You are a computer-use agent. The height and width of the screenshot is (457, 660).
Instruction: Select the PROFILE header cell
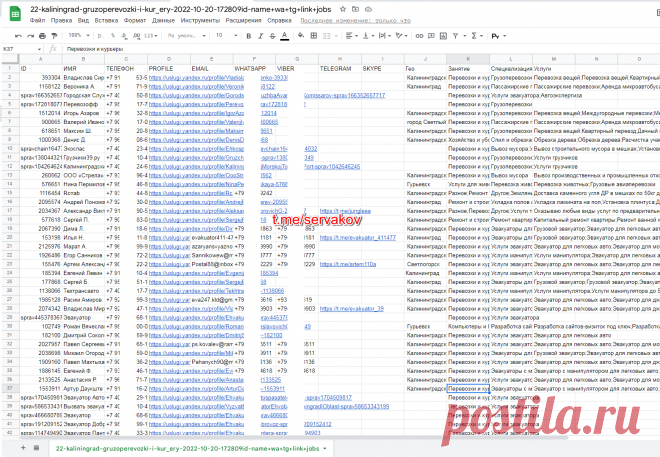[169, 68]
